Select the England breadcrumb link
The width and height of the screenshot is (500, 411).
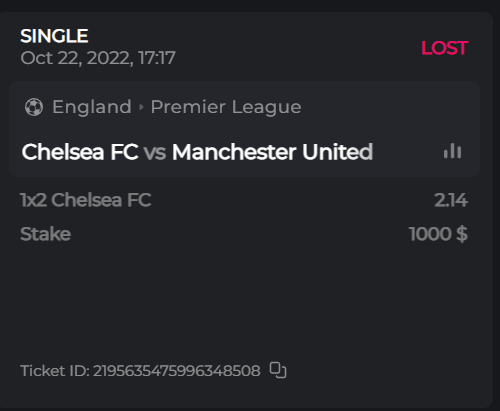[x=92, y=107]
